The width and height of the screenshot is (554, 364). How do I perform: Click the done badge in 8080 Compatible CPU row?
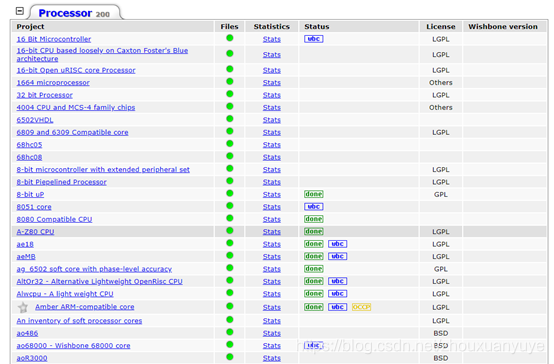coord(314,219)
